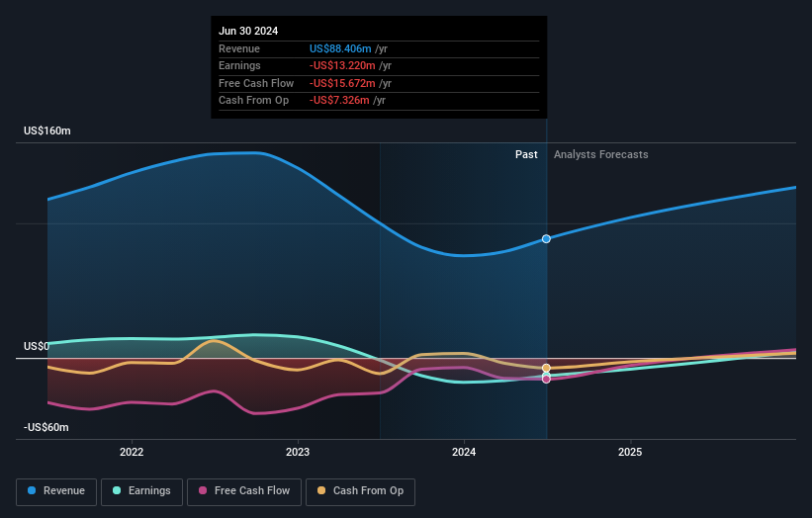Click the -US$13.220m earnings value in tooltip
The image size is (812, 518).
click(342, 65)
